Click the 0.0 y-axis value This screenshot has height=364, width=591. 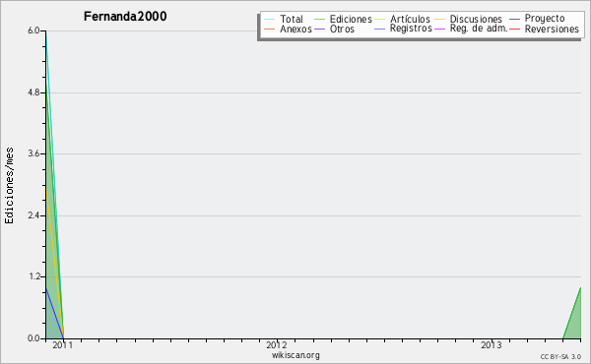[x=33, y=338]
